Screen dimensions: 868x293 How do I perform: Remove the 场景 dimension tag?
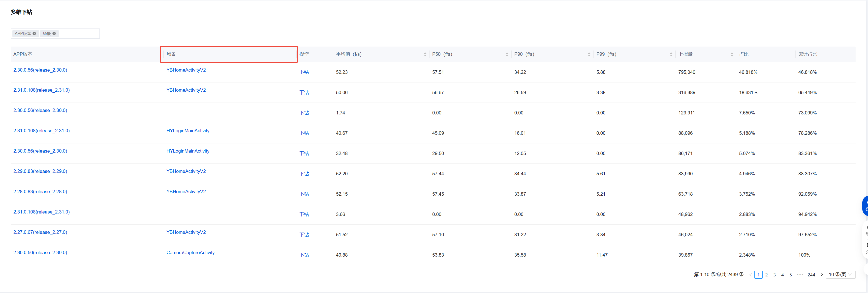pyautogui.click(x=54, y=34)
